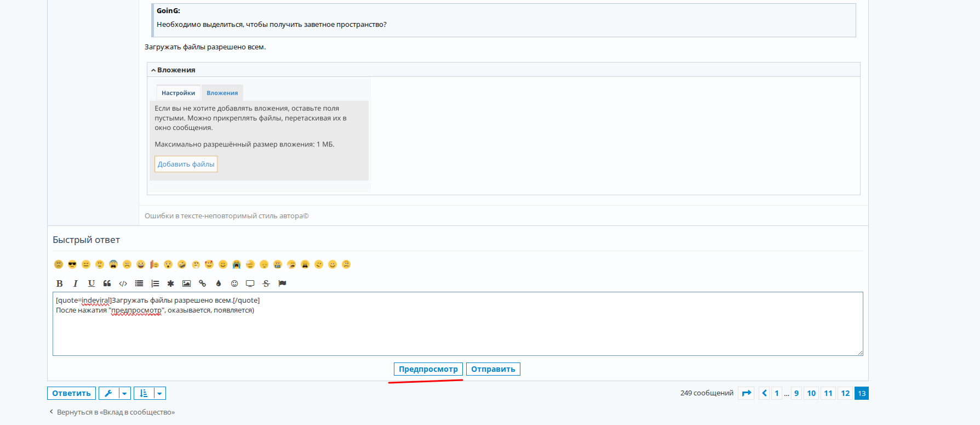The width and height of the screenshot is (980, 425).
Task: Apply italic formatting in the editor
Action: 76,284
